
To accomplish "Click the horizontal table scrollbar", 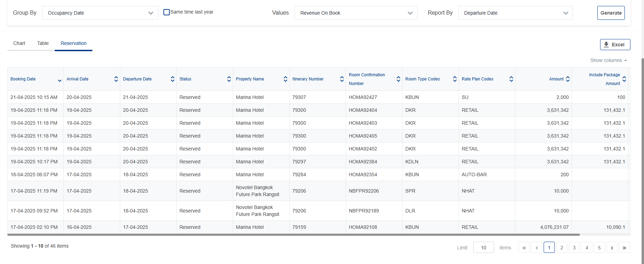I will [x=293, y=235].
